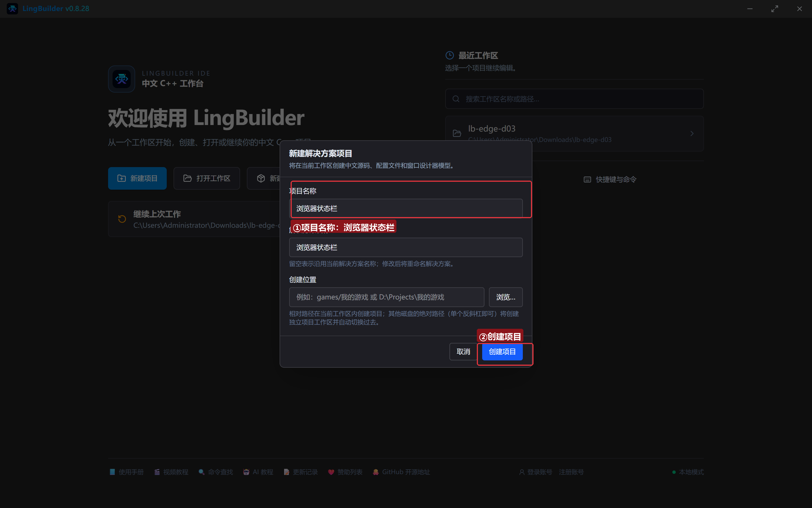Click the book icon beside 使用手册

112,472
